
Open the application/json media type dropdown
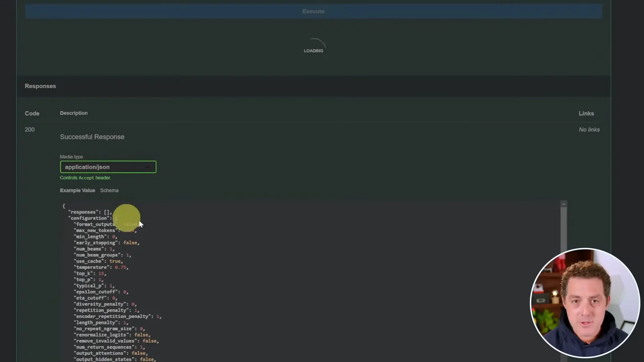[108, 167]
